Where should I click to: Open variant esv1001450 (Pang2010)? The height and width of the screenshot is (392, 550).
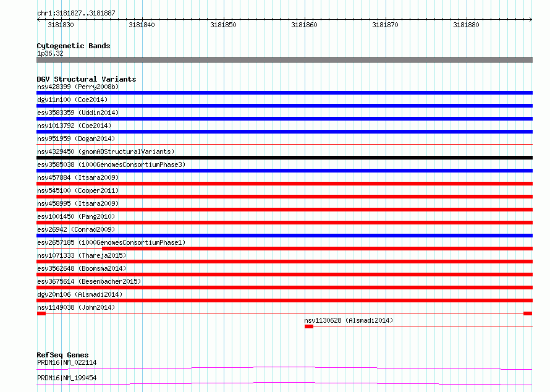pyautogui.click(x=76, y=216)
